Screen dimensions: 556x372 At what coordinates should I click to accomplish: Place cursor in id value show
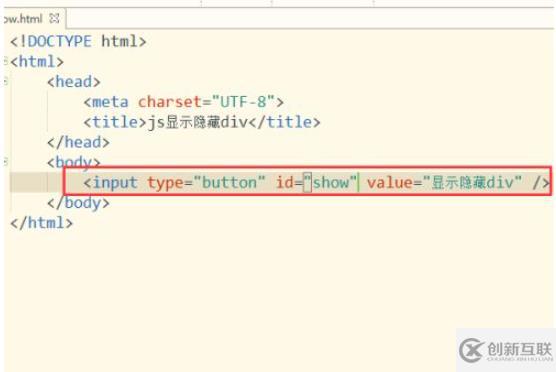[331, 183]
